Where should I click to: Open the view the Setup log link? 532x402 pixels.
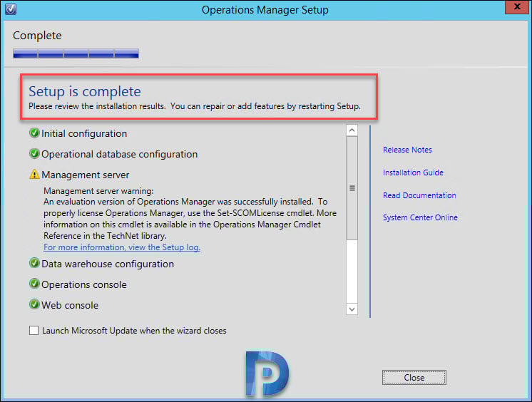(x=122, y=247)
